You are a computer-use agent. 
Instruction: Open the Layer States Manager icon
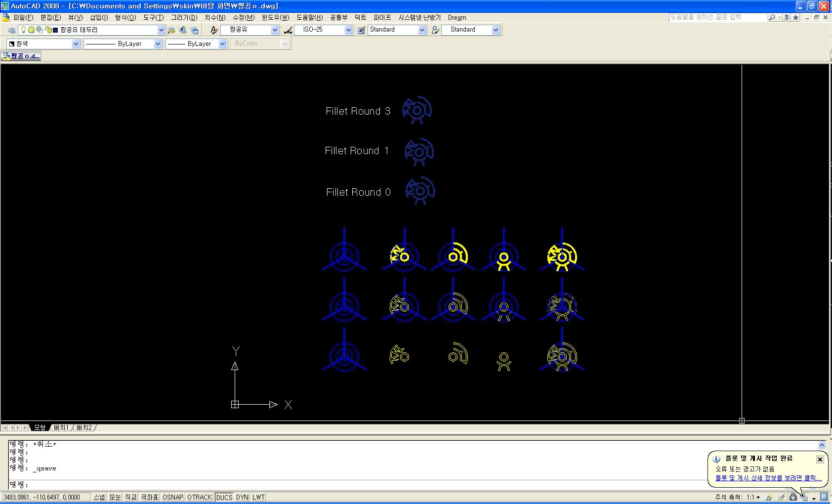pos(195,30)
